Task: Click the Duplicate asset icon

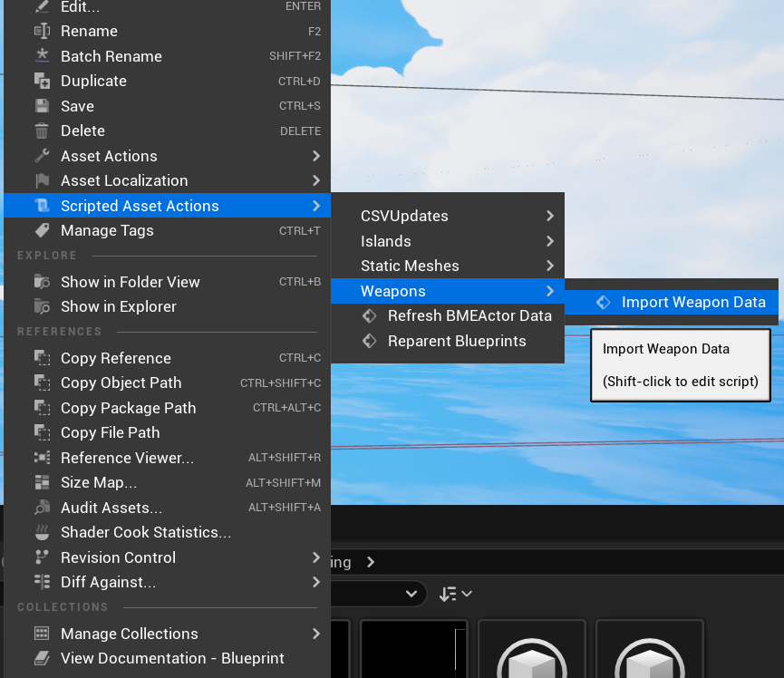Action: click(42, 81)
